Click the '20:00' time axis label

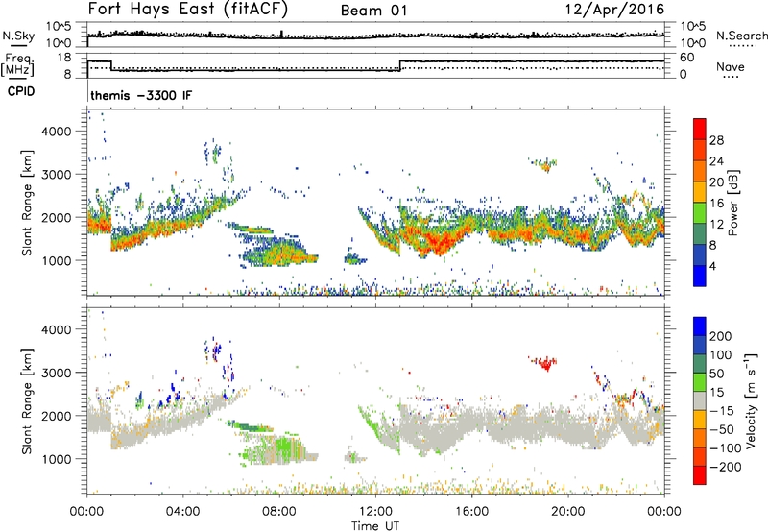[x=567, y=512]
